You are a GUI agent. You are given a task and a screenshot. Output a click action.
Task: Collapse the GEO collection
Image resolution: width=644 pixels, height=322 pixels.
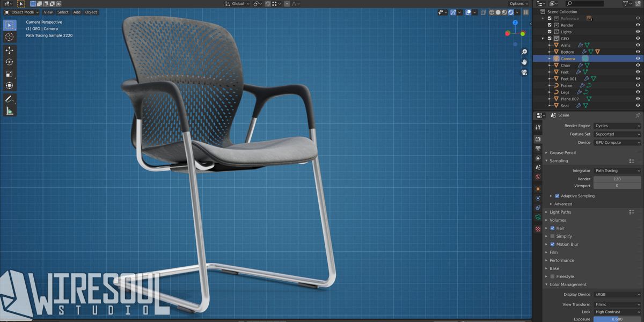point(543,38)
